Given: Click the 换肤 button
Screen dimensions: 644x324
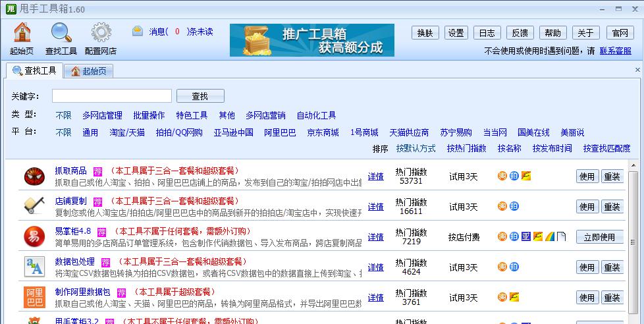Looking at the screenshot, I should (425, 33).
